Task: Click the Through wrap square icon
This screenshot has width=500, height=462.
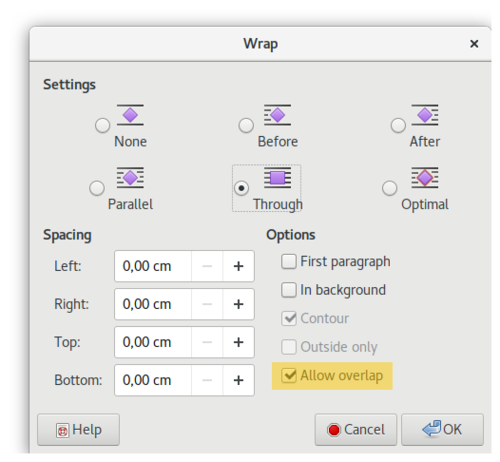Action: (277, 177)
